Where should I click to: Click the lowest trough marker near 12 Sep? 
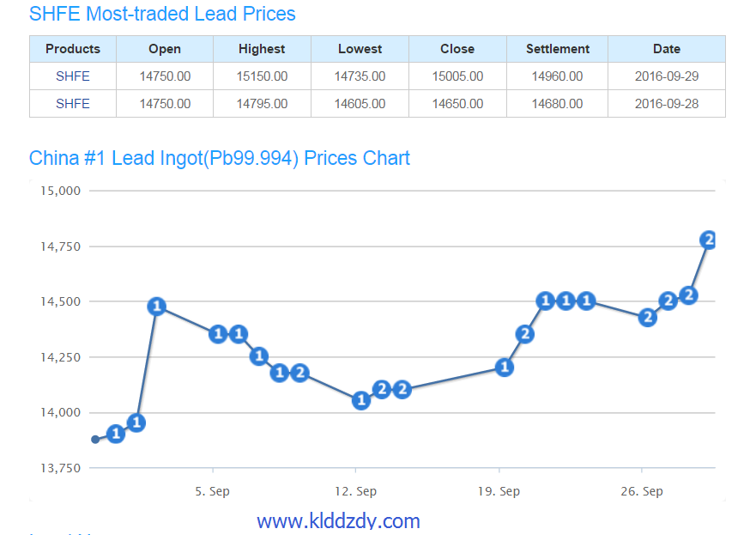pyautogui.click(x=361, y=400)
